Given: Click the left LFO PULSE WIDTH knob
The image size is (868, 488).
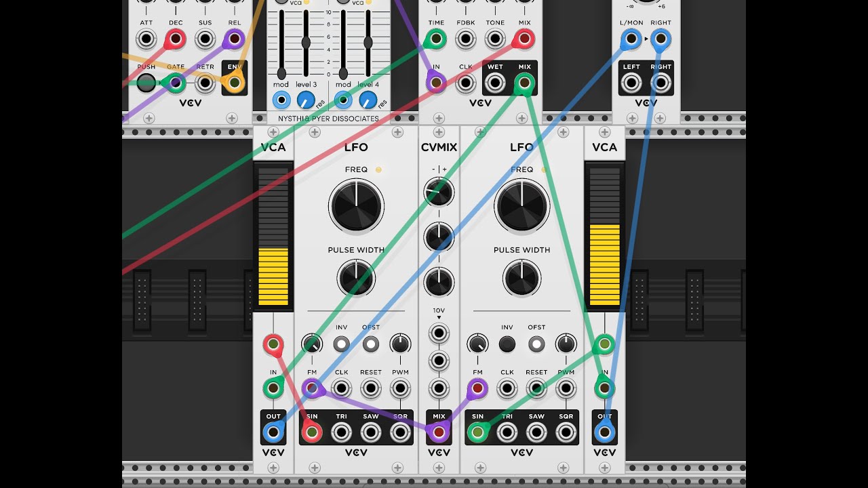Looking at the screenshot, I should pos(356,278).
